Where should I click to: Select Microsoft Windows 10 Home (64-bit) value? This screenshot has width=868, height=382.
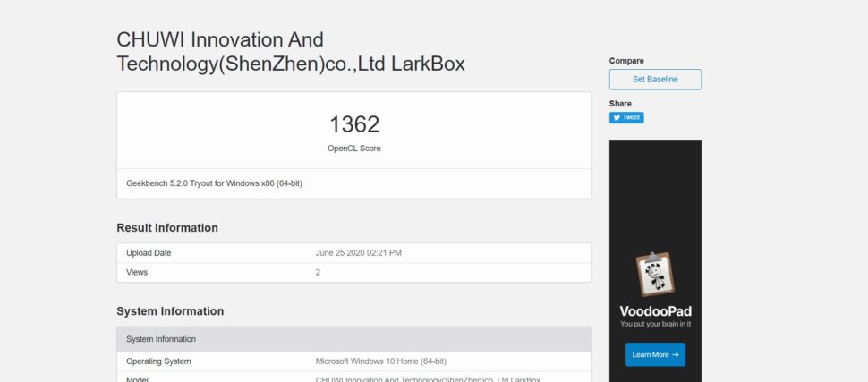click(x=381, y=361)
